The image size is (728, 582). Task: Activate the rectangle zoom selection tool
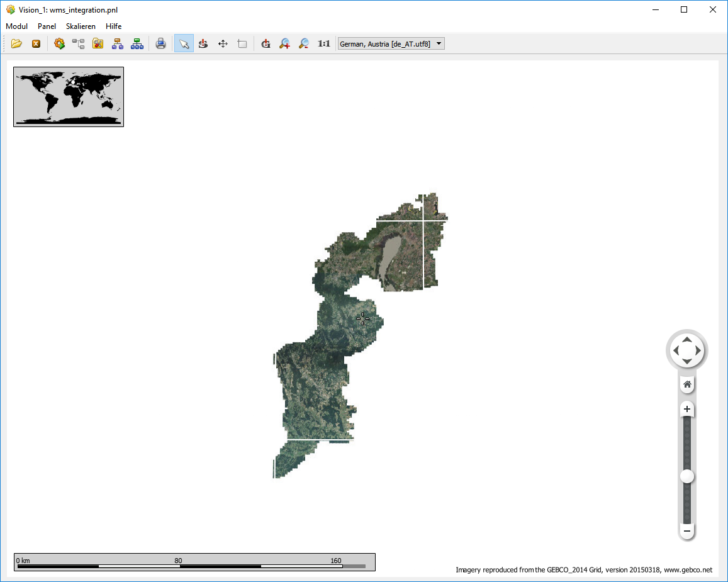tap(242, 43)
